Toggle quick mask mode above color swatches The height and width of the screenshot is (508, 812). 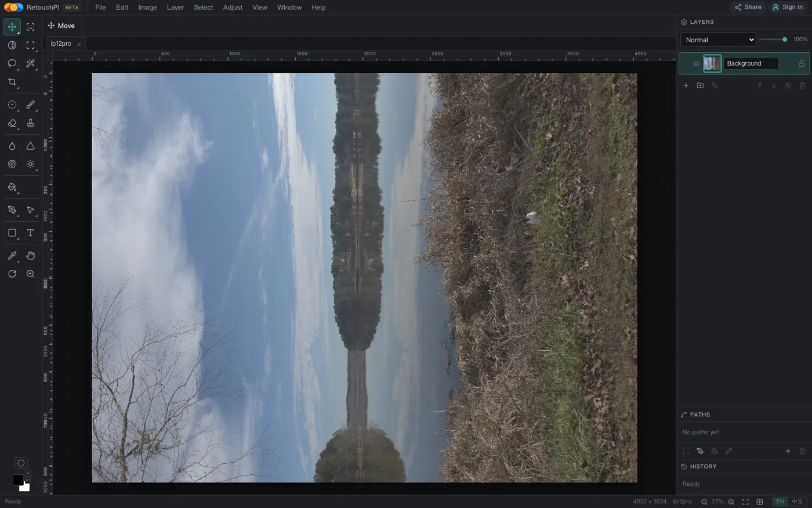pyautogui.click(x=21, y=463)
